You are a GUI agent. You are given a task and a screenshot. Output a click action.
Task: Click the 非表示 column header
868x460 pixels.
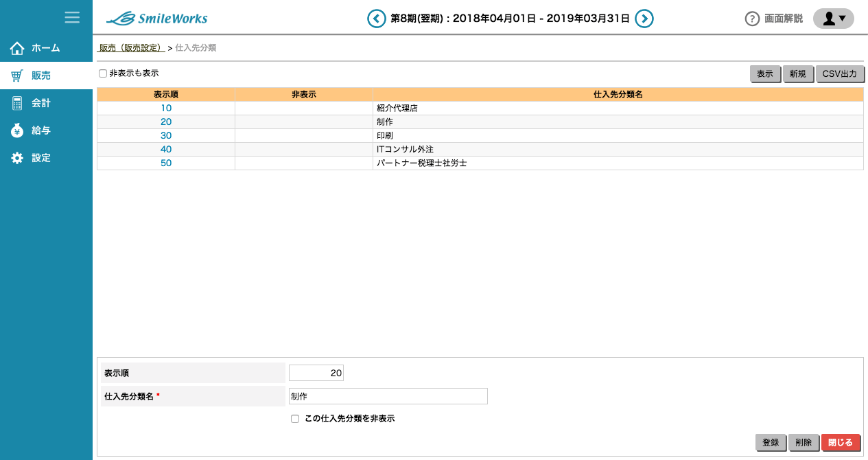tap(304, 94)
